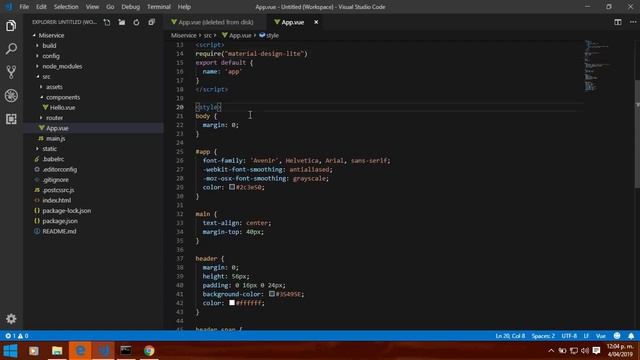
Task: Open the Selection menu
Action: [x=66, y=7]
